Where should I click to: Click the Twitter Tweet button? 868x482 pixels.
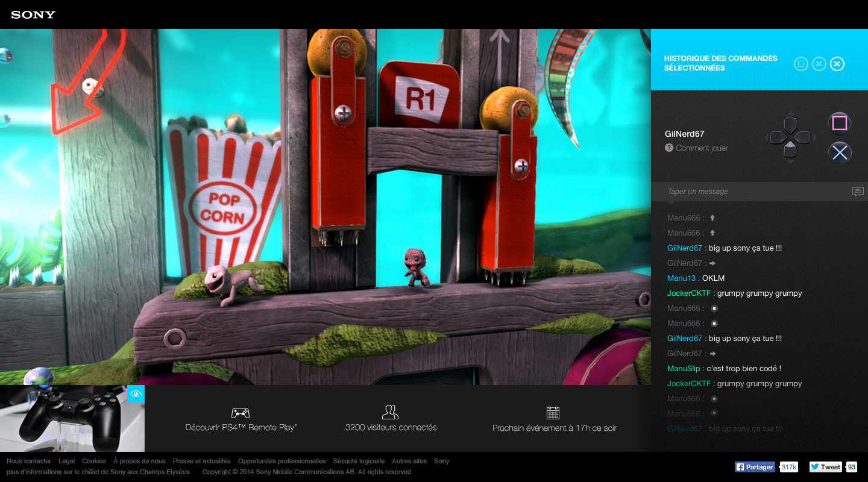(x=825, y=467)
